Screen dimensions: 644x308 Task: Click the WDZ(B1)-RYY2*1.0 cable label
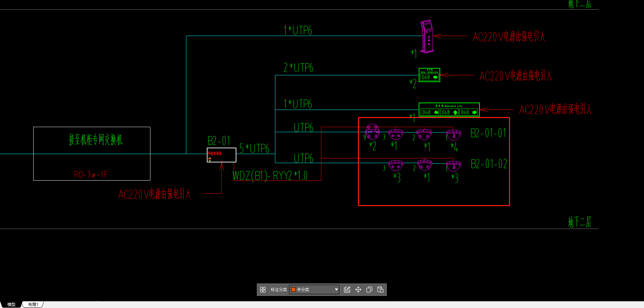(x=270, y=176)
